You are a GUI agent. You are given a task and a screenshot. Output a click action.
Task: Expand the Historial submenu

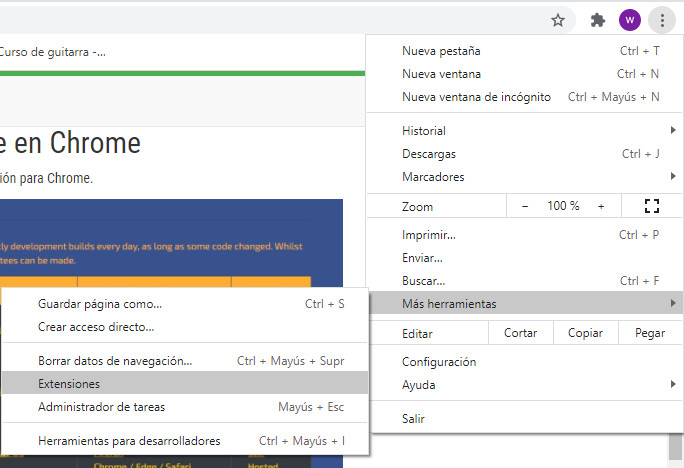(x=525, y=131)
